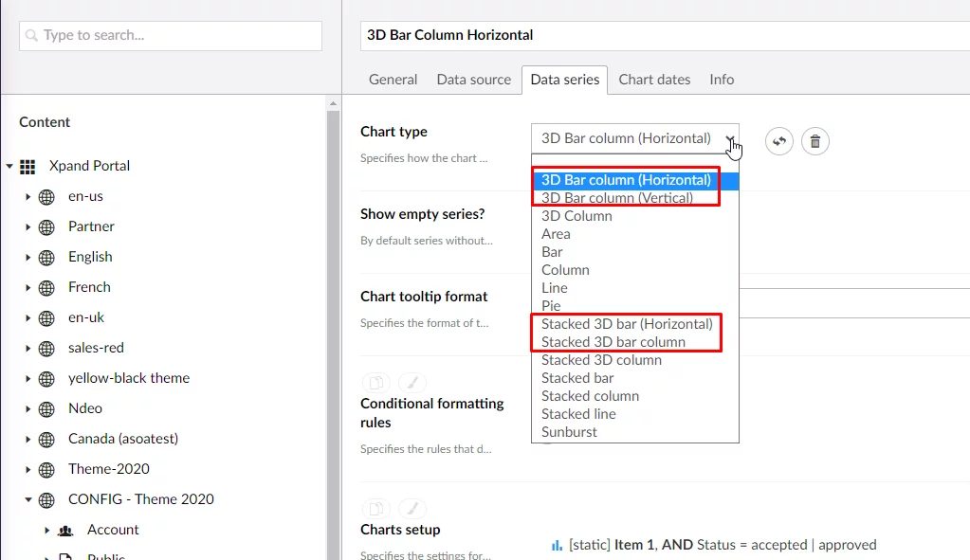Image resolution: width=970 pixels, height=560 pixels.
Task: Click the grid icon beside Xpand Portal
Action: point(27,167)
